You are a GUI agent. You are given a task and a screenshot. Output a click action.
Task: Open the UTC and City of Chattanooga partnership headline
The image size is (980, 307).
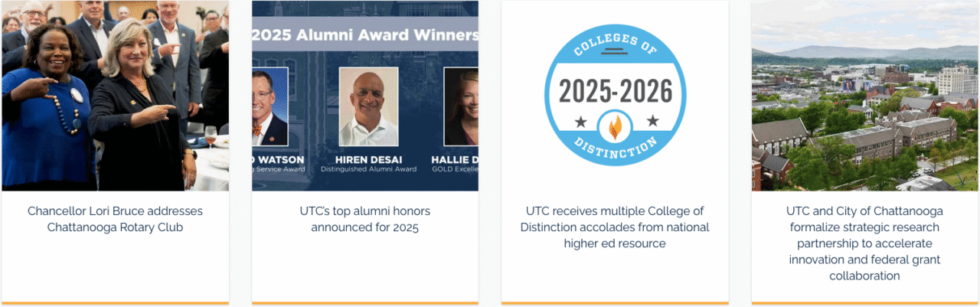(x=864, y=243)
